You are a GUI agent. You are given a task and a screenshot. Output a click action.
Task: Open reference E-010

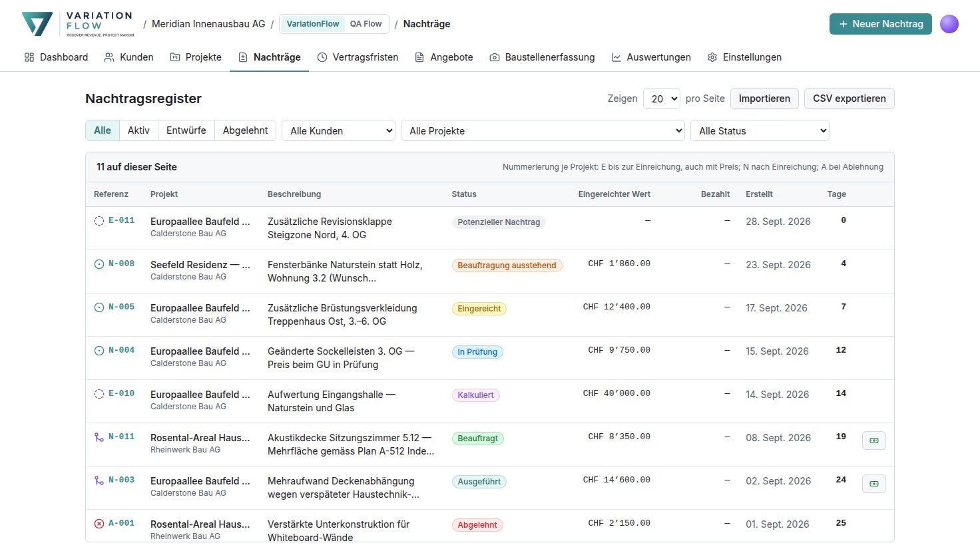[x=122, y=393]
